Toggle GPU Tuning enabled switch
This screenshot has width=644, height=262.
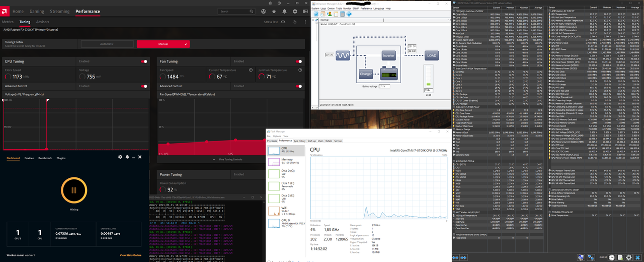(x=144, y=61)
